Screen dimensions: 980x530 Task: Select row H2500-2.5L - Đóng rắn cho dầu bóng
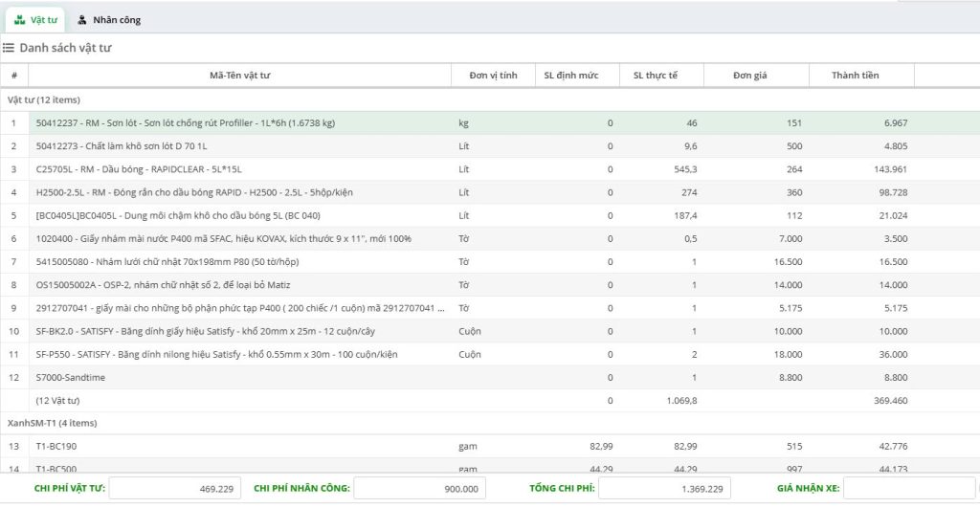click(490, 192)
